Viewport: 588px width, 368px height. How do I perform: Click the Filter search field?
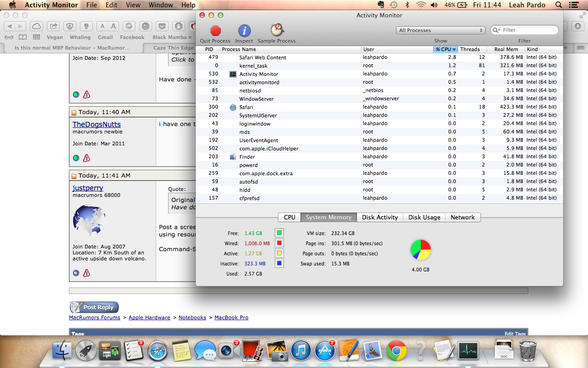click(x=525, y=30)
